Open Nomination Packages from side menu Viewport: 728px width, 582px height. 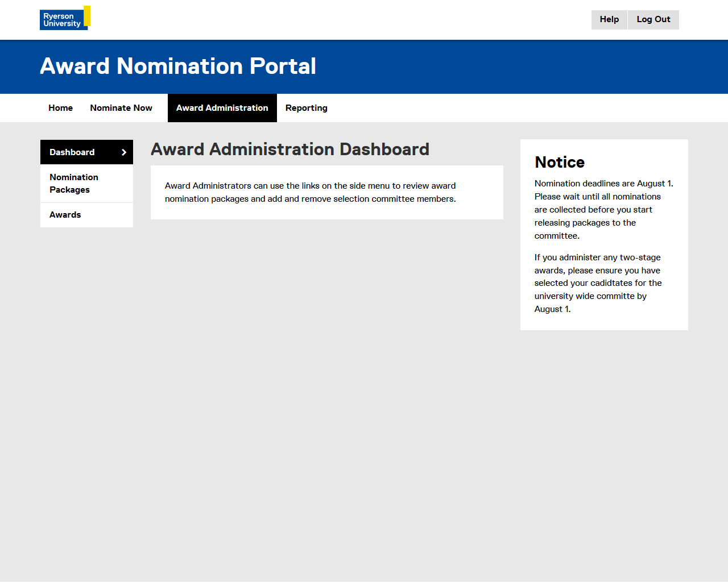pyautogui.click(x=74, y=184)
